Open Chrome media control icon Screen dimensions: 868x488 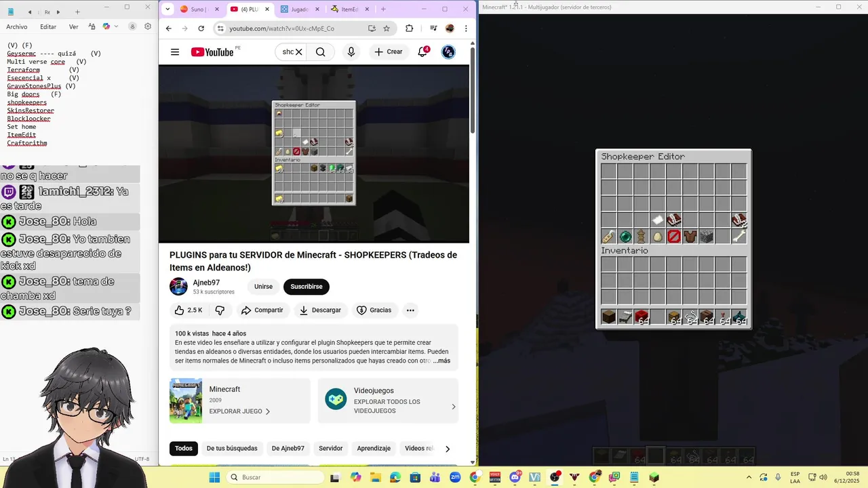coord(433,28)
